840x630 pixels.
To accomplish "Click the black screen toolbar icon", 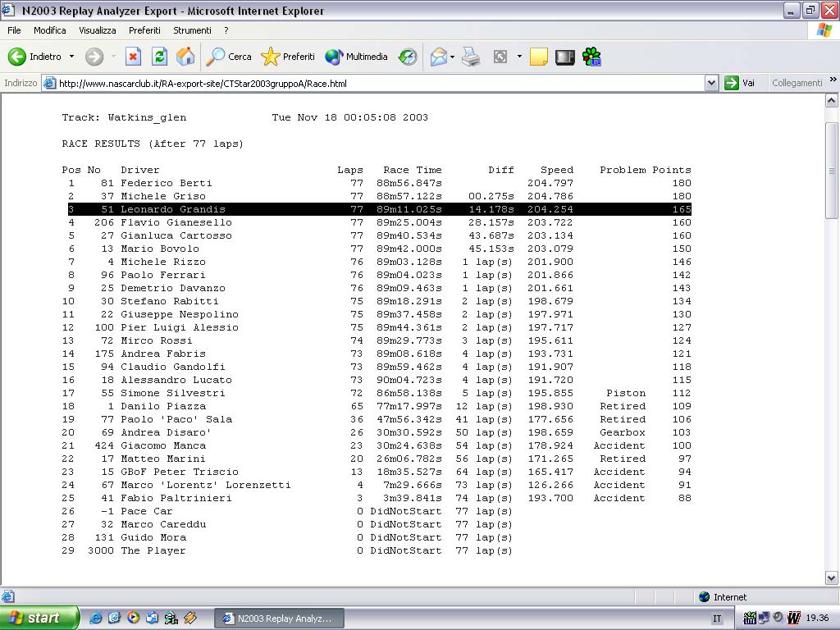I will pyautogui.click(x=564, y=57).
